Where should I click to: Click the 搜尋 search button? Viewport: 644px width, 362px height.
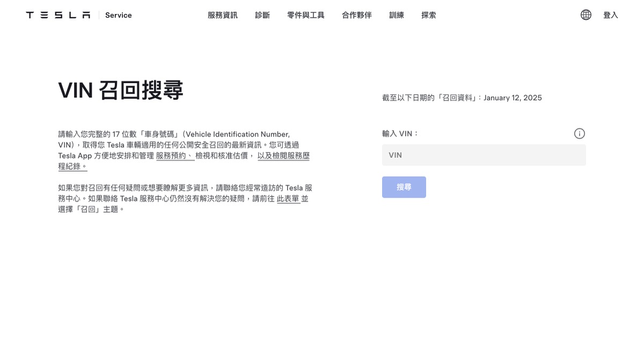tap(404, 187)
